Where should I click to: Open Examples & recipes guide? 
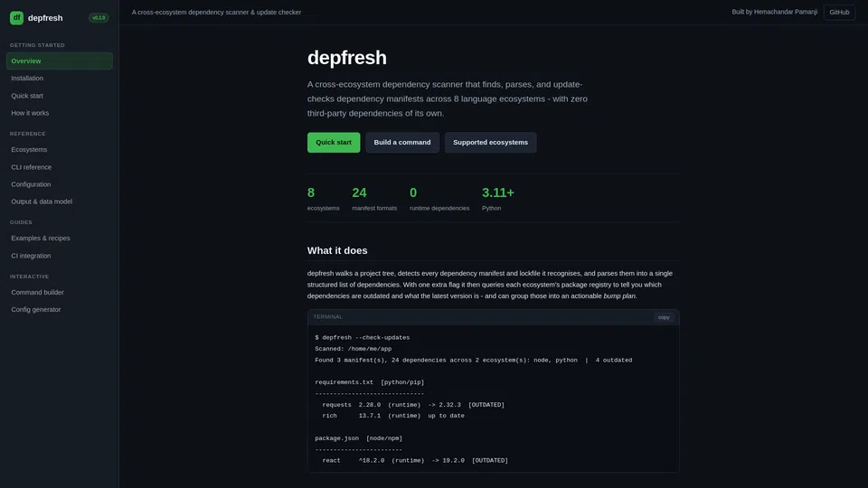click(60, 238)
